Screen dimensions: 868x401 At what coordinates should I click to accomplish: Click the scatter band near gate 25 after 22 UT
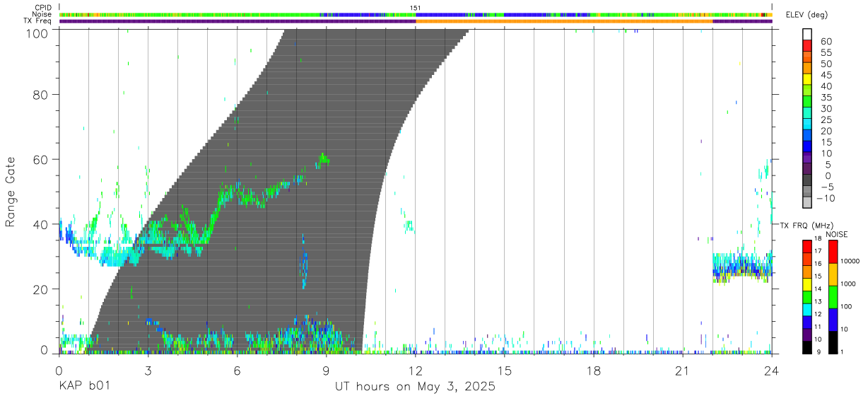coord(742,268)
